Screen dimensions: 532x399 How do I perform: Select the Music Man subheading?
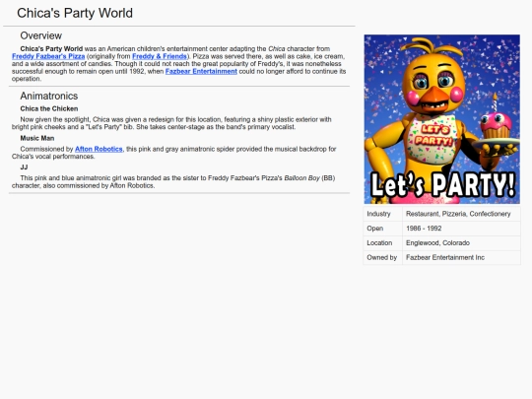(37, 138)
